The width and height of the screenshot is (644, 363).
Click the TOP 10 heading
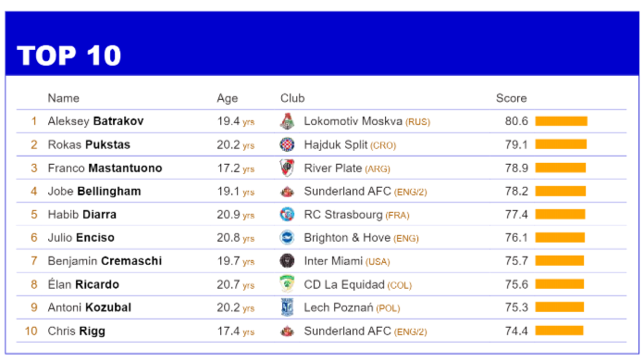pos(69,56)
